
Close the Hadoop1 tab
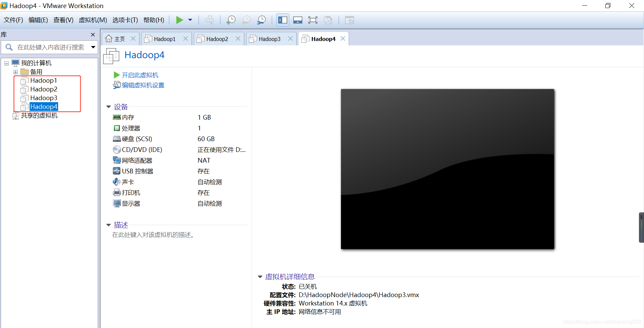click(185, 39)
